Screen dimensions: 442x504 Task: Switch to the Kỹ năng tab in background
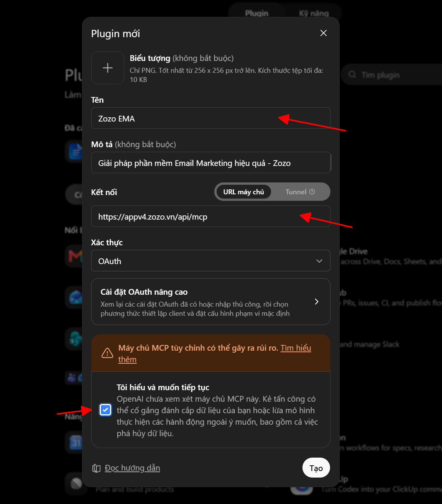pyautogui.click(x=314, y=13)
